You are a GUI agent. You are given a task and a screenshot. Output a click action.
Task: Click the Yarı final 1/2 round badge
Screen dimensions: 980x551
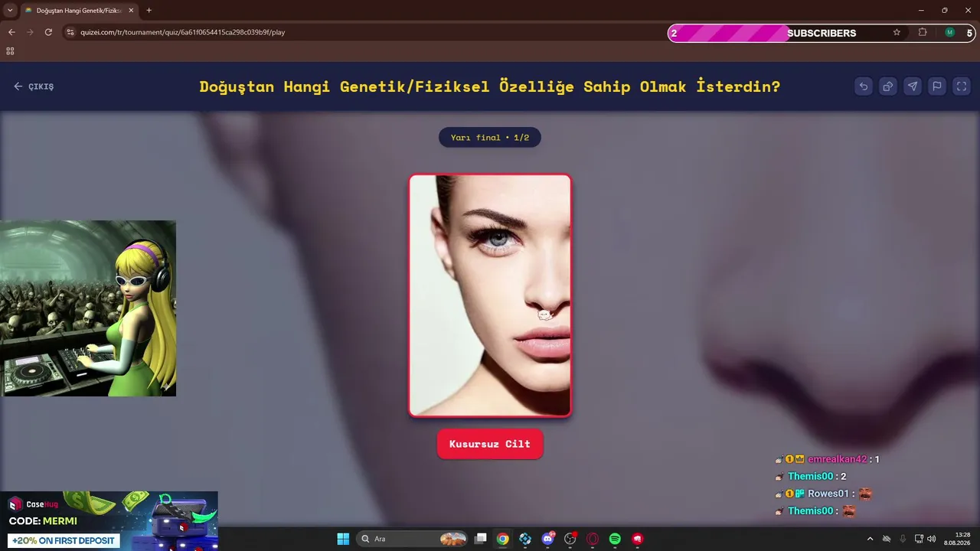(490, 138)
